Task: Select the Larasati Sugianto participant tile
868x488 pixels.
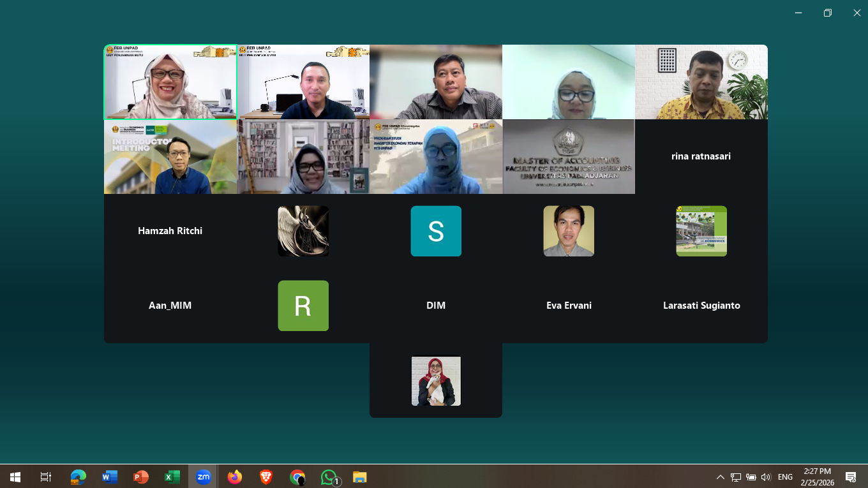Action: coord(701,306)
